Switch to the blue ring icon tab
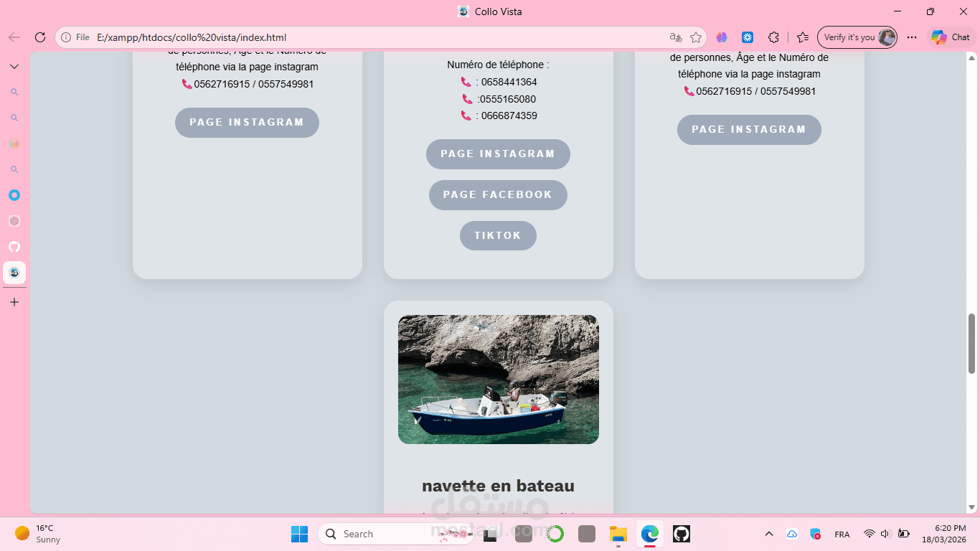Viewport: 980px width, 551px height. pyautogui.click(x=14, y=195)
